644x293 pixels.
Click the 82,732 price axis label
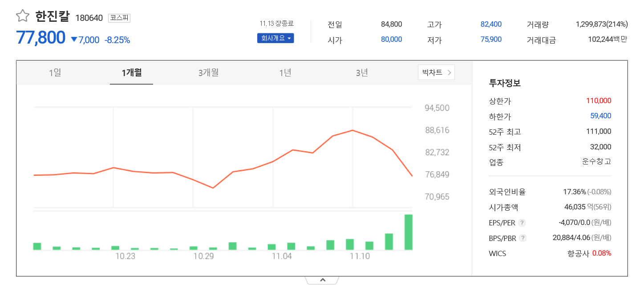(437, 153)
